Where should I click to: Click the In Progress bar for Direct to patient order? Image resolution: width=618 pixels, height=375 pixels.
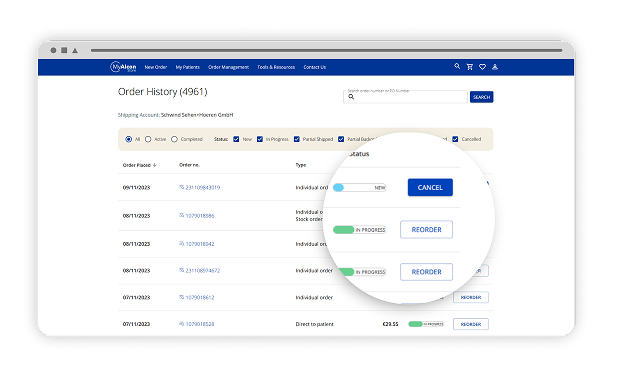[426, 324]
